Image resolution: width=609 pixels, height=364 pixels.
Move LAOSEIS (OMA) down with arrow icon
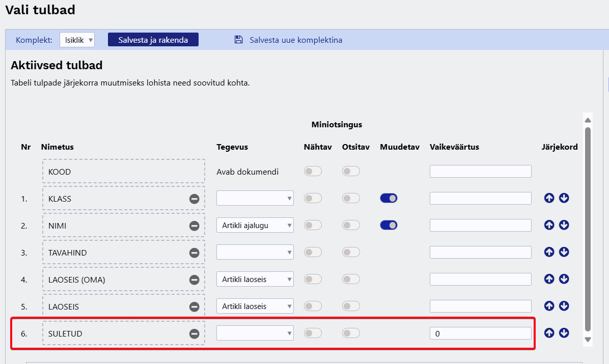pos(564,279)
